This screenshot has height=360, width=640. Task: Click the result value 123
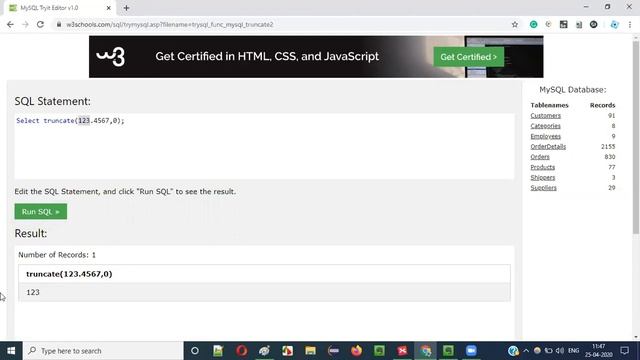tap(33, 292)
